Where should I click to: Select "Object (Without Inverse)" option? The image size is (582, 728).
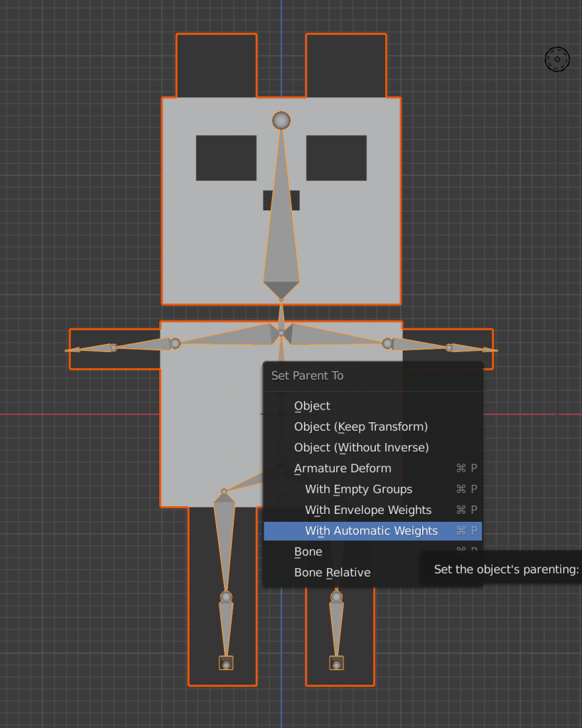coord(362,447)
